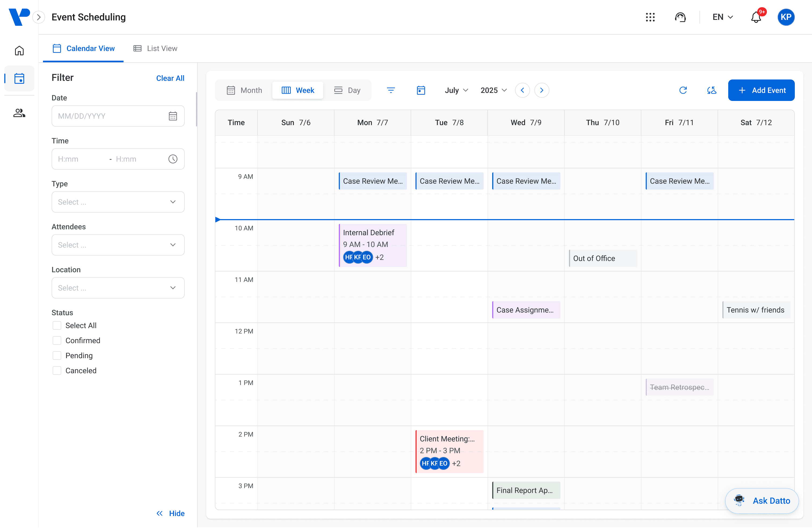Switch to the List View tab
Image resolution: width=812 pixels, height=530 pixels.
[x=155, y=48]
